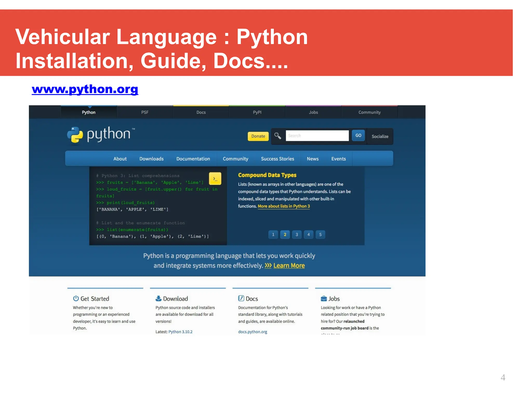Show slide 1 of the code carousel
Screen dimensions: 532x399
click(x=273, y=235)
